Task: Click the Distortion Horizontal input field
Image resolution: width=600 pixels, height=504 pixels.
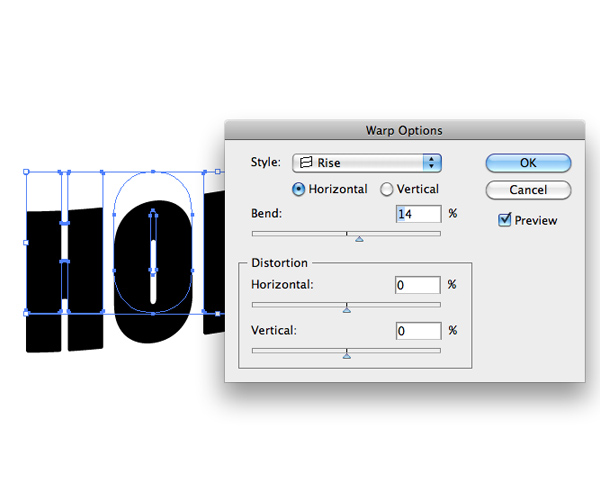Action: 417,285
